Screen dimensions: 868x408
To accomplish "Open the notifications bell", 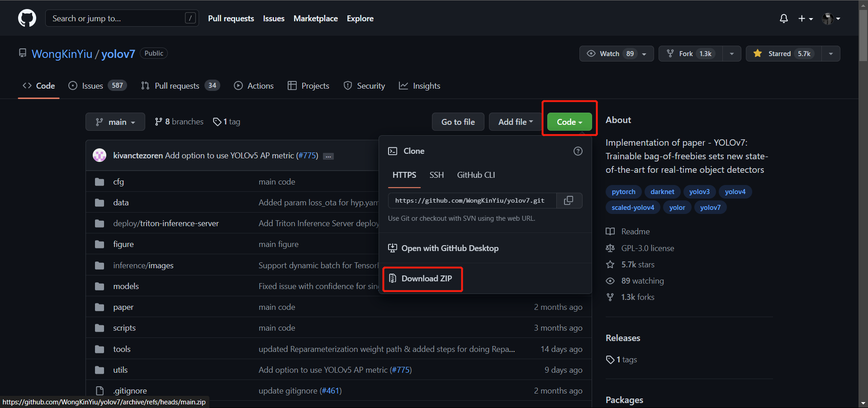I will 783,19.
